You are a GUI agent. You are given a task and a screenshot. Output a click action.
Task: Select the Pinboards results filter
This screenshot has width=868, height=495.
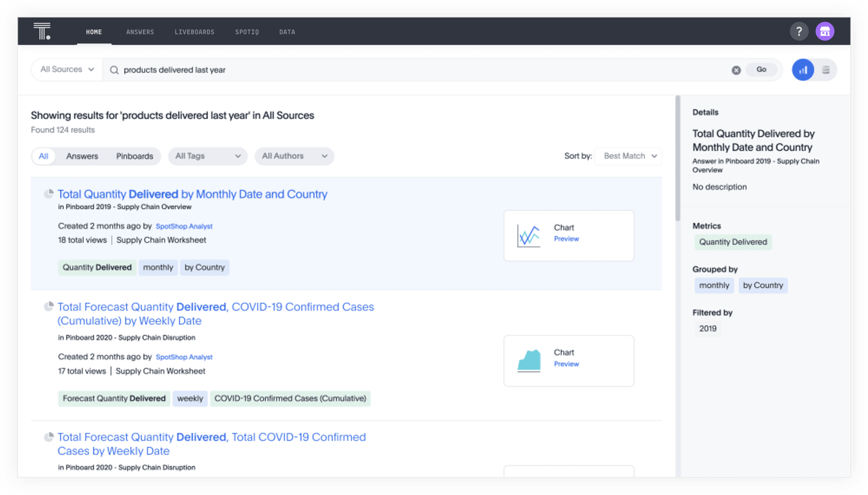[135, 156]
